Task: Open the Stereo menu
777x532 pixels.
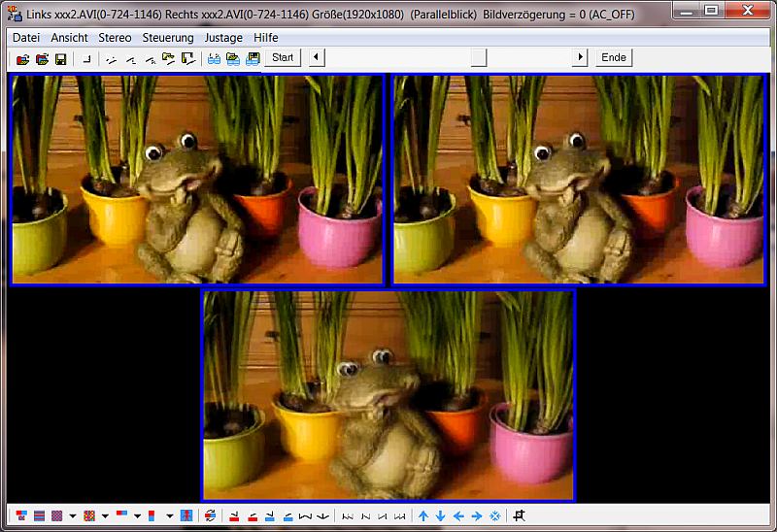Action: [115, 38]
